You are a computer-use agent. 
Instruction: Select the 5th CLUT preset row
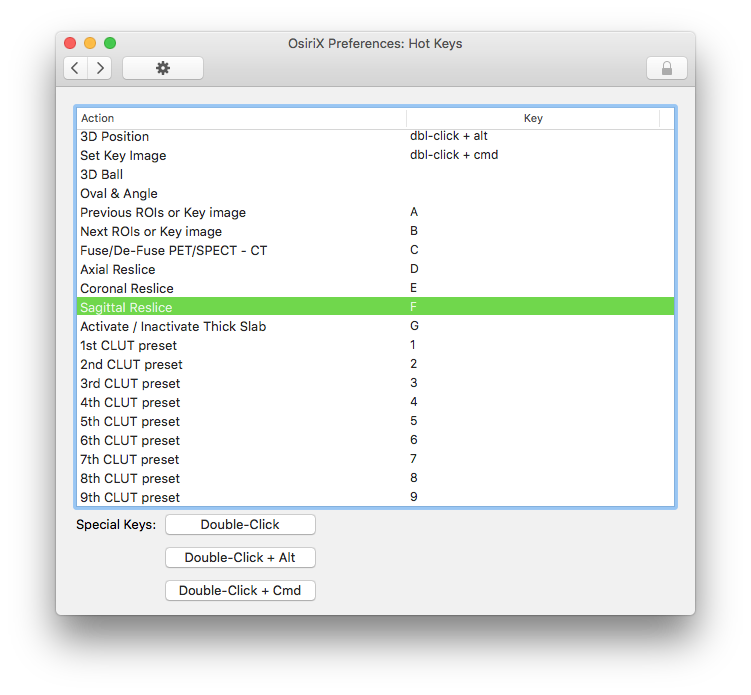pos(376,422)
